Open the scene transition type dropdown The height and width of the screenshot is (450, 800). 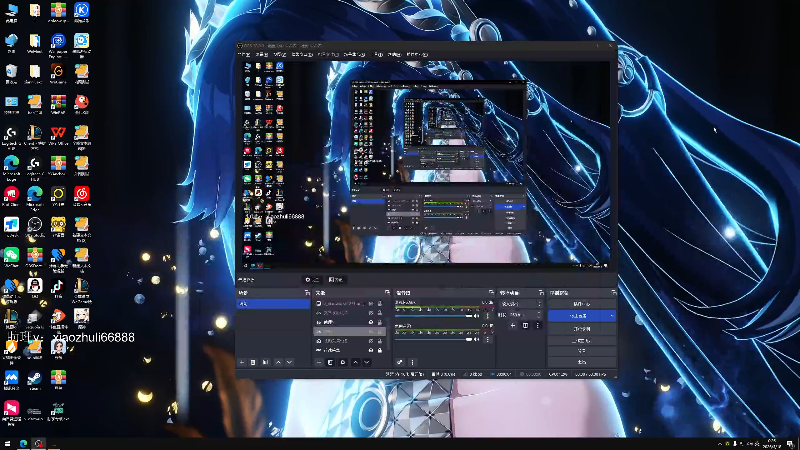520,303
